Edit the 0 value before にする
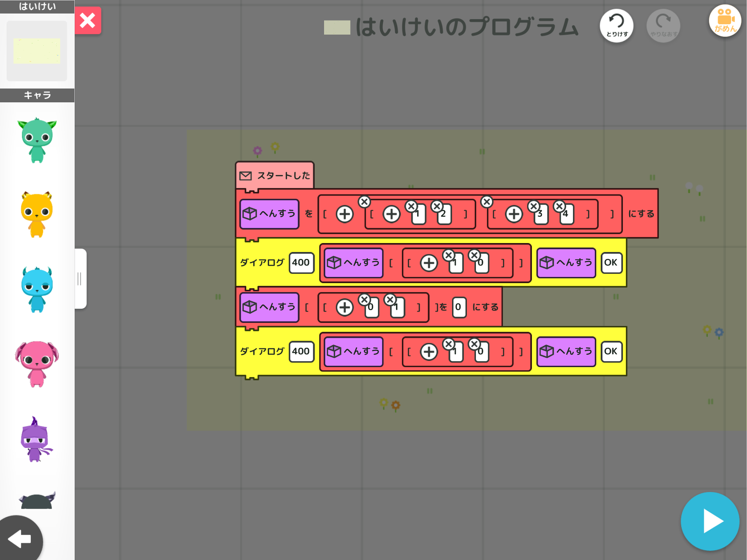This screenshot has height=560, width=747. pos(458,307)
